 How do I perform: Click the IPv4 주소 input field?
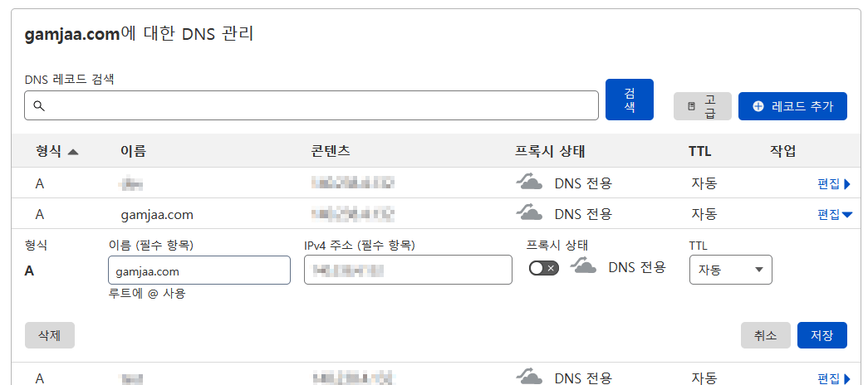coord(407,270)
